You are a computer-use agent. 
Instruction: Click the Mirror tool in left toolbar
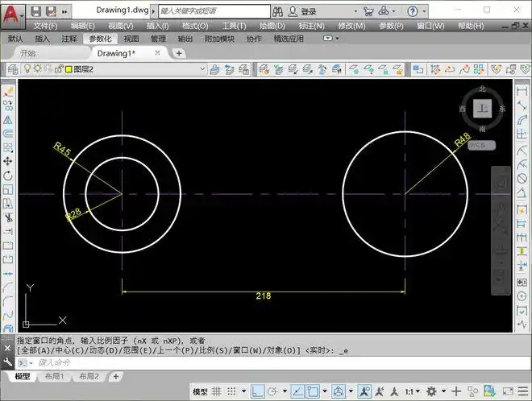pos(8,119)
